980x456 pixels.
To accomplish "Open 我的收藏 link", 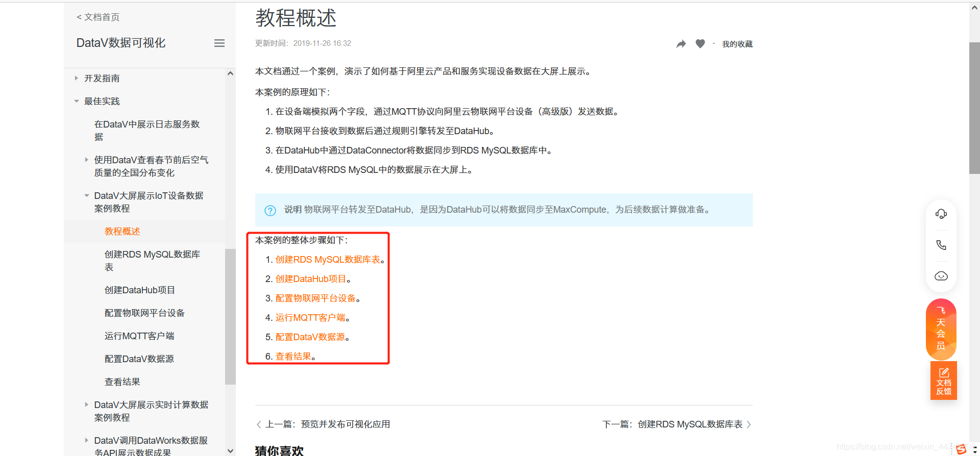I will 737,44.
